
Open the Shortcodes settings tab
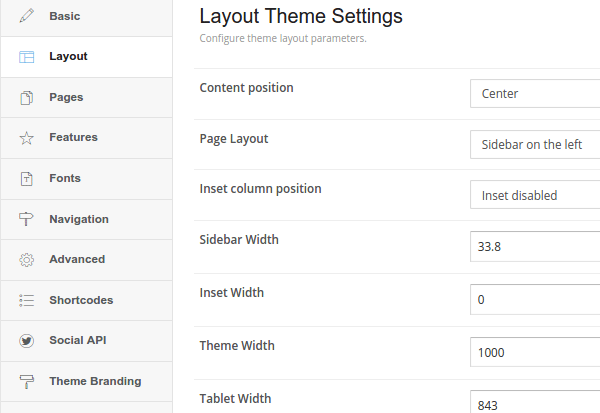(x=86, y=300)
